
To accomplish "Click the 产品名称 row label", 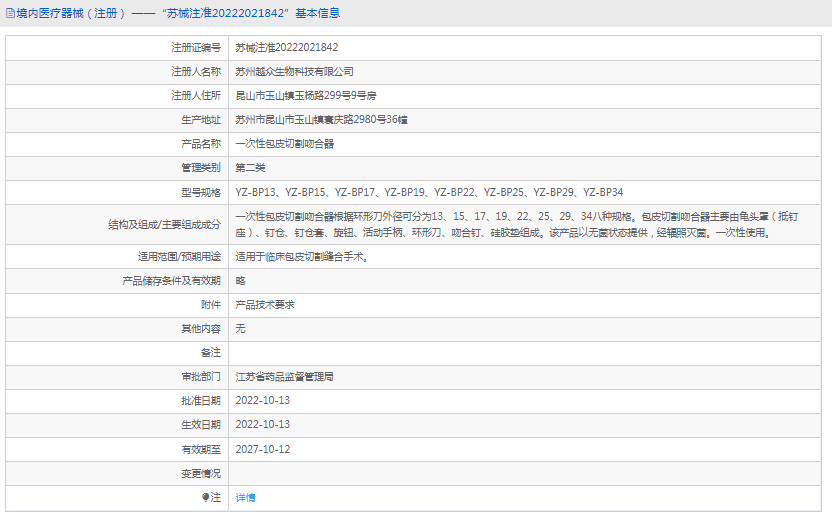I will pos(201,144).
